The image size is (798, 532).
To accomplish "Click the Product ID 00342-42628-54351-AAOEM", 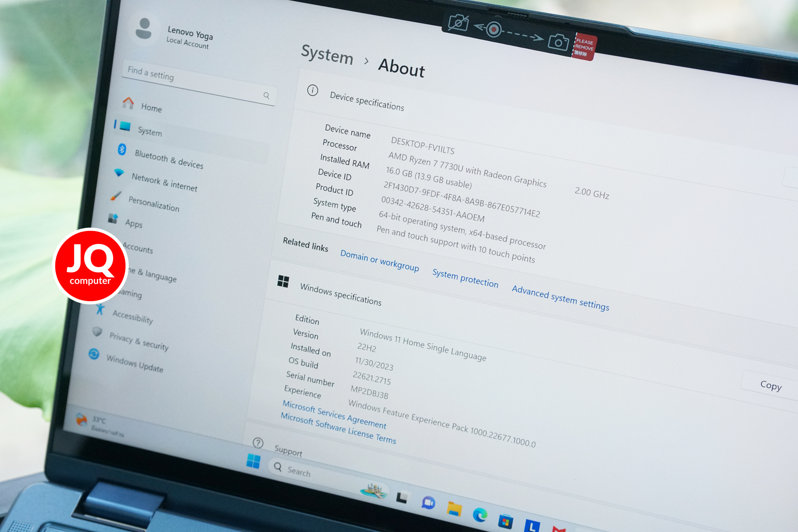I will coord(433,209).
